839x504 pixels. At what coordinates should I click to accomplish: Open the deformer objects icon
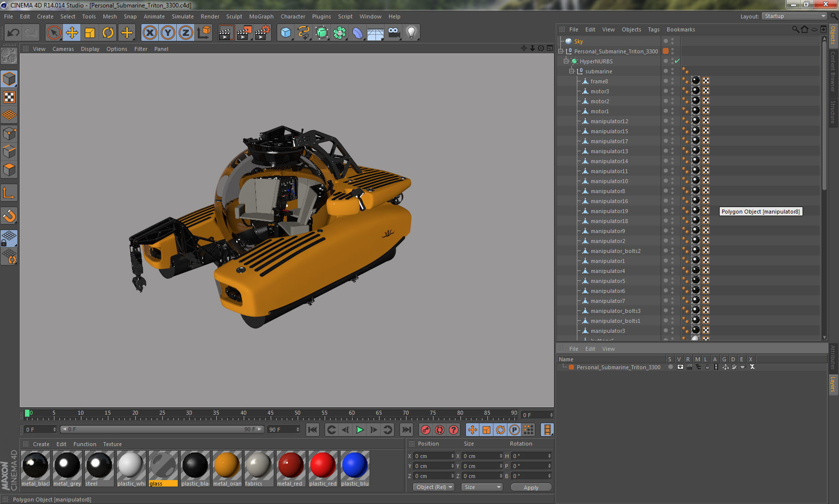[358, 33]
